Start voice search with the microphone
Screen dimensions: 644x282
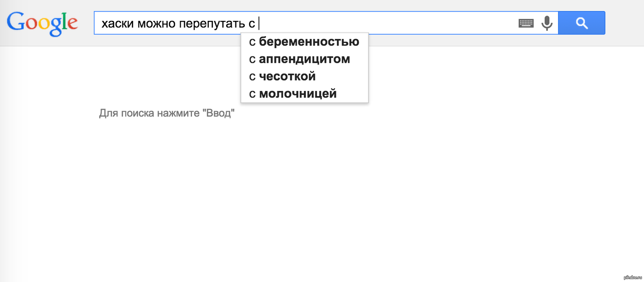click(547, 23)
